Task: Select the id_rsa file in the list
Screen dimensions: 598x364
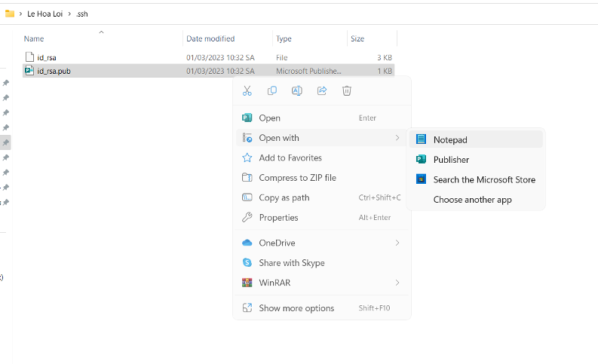Action: [47, 57]
